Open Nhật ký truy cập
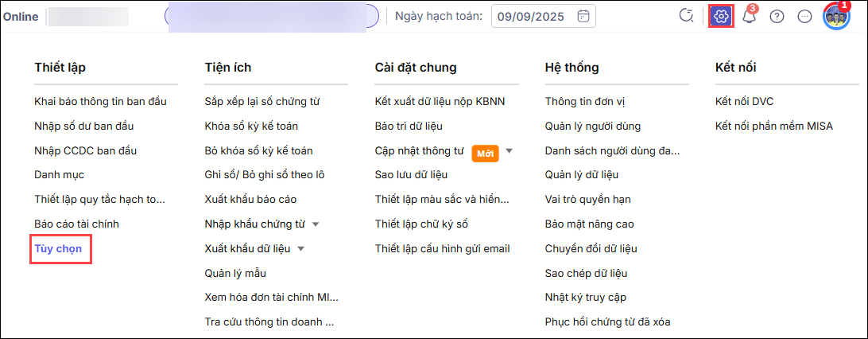The width and height of the screenshot is (868, 339). pos(586,298)
